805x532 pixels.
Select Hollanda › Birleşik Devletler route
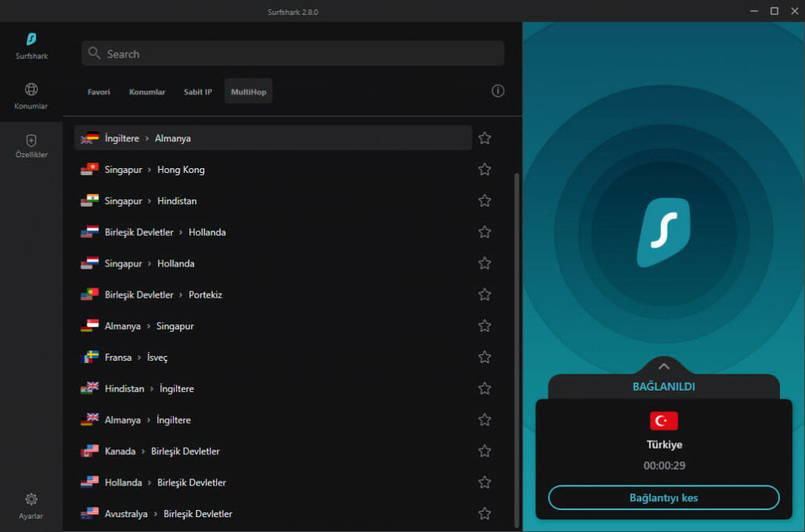coord(273,482)
